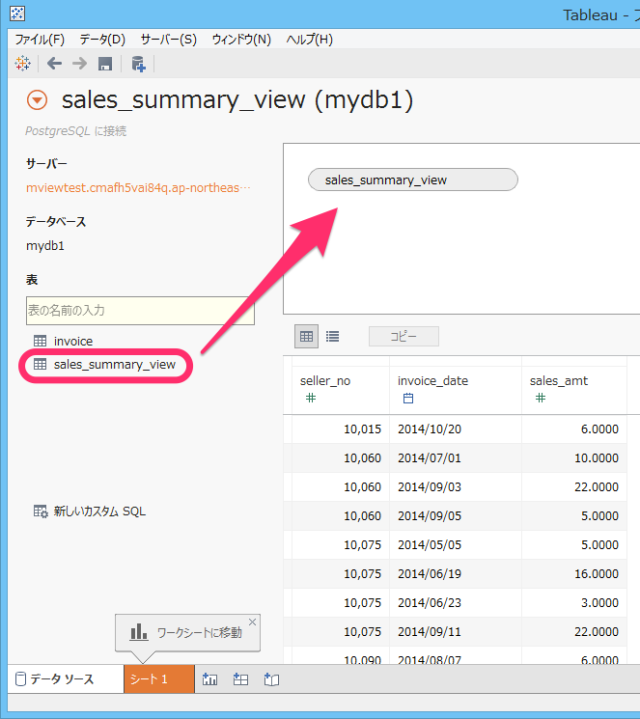
Task: Select the invoice table in the list
Action: tap(73, 341)
